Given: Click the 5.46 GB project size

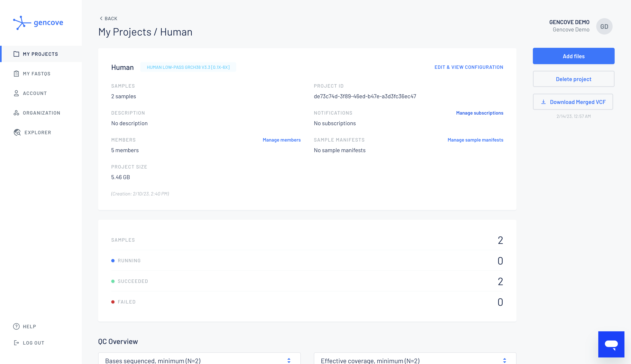Looking at the screenshot, I should (120, 177).
